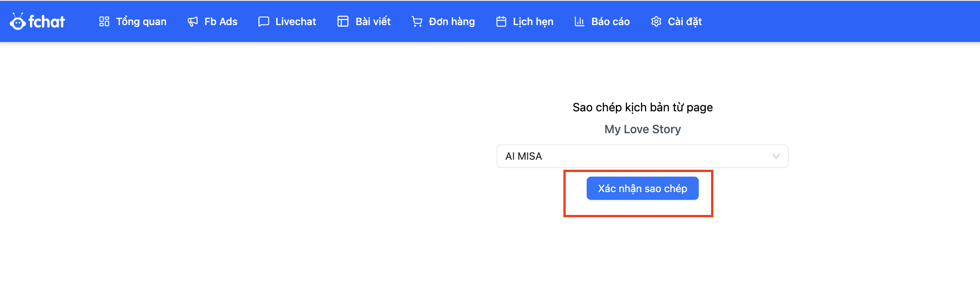Open the AI MISA page dropdown

tap(643, 157)
